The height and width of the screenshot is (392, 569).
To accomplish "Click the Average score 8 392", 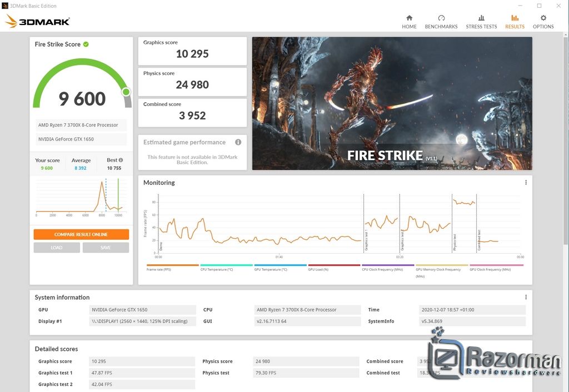I will point(81,168).
